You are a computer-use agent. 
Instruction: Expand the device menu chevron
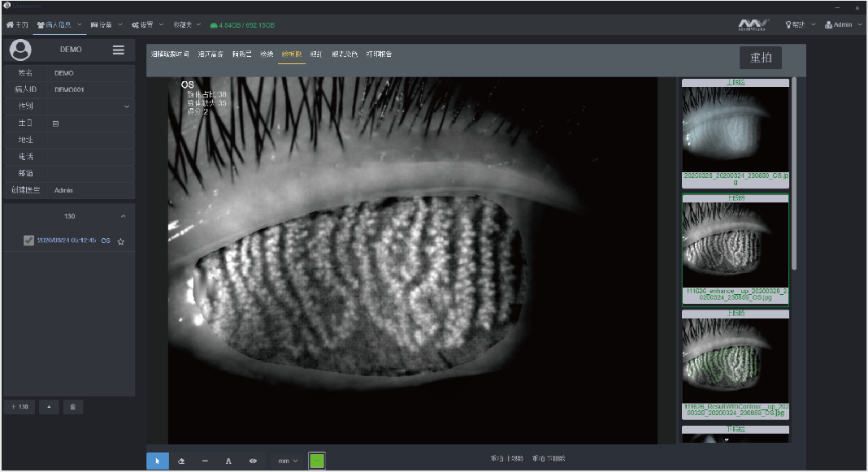point(120,24)
